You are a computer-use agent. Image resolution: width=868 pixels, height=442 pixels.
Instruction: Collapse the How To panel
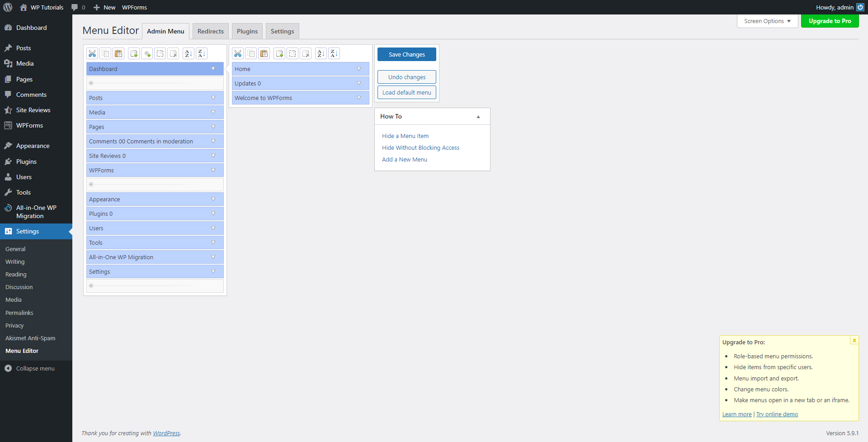pos(478,117)
